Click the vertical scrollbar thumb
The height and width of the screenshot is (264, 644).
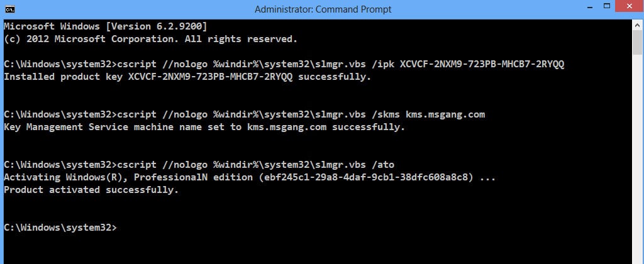637,43
